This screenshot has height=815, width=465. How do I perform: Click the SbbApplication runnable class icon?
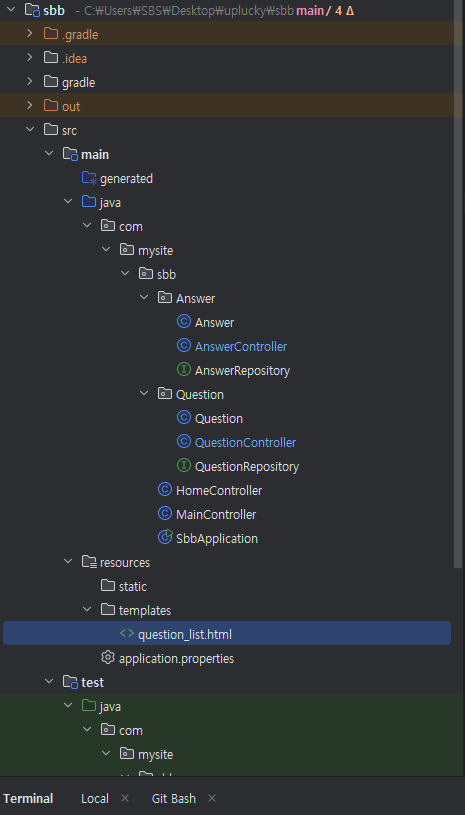(x=165, y=537)
